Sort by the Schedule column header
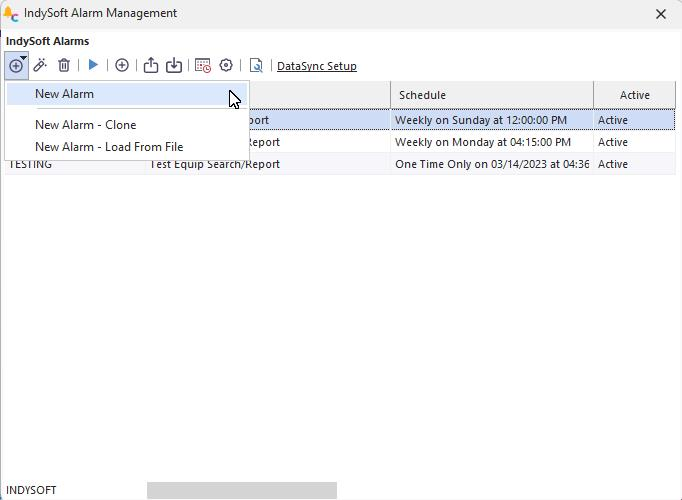Screen dimensions: 682x500 [x=490, y=95]
